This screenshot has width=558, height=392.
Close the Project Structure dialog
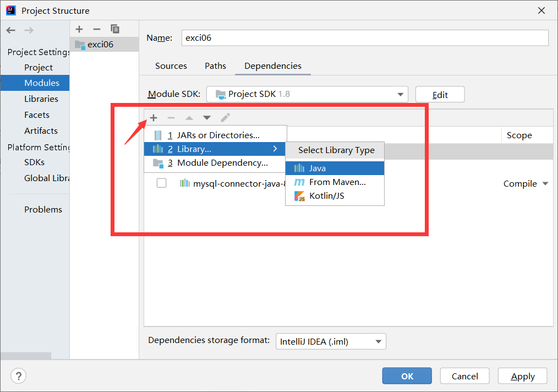(x=541, y=10)
